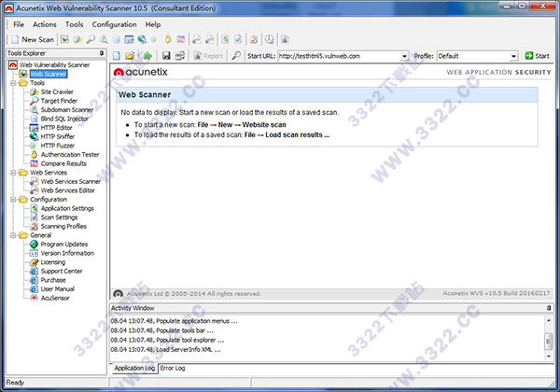560x392 pixels.
Task: Open HTTP Editor icon in top toolbar
Action: click(129, 39)
